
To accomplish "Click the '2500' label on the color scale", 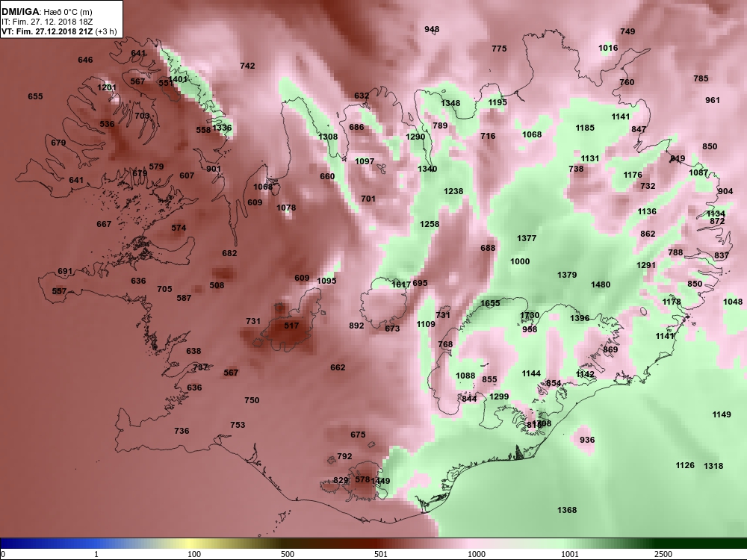I will point(663,554).
